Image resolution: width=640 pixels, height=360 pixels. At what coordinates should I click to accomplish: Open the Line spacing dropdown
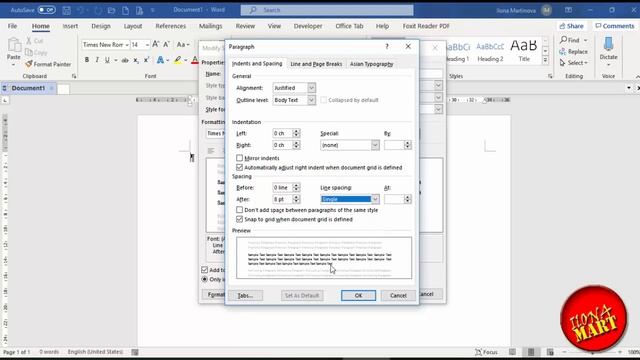pyautogui.click(x=375, y=199)
